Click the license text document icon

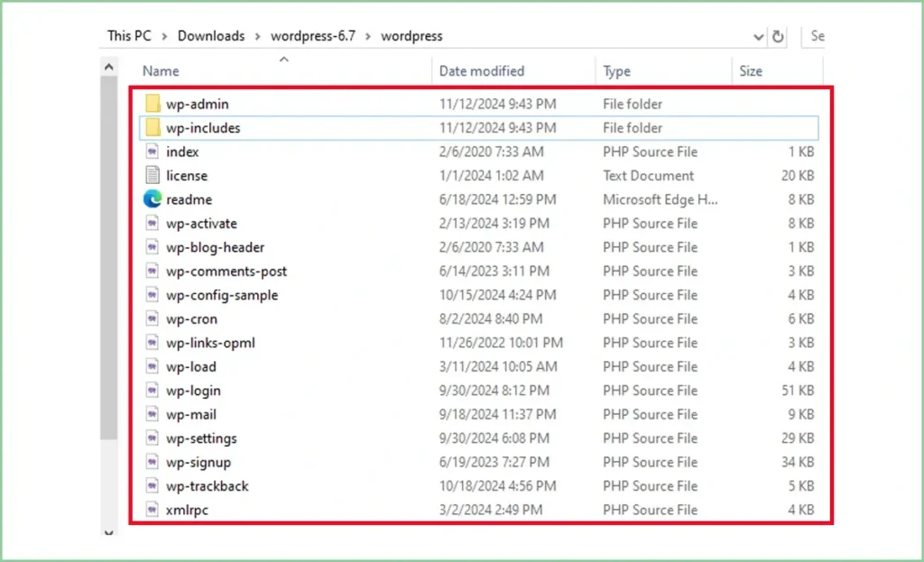coord(152,176)
